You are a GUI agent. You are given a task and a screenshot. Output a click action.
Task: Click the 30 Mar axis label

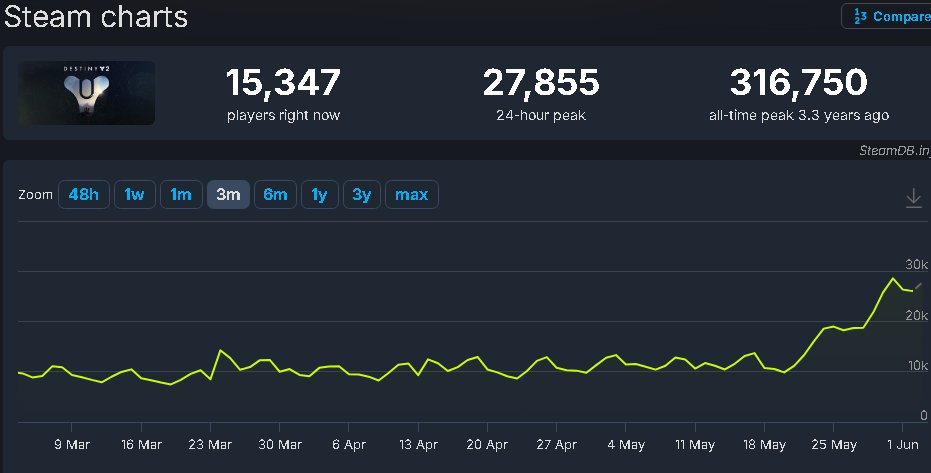280,445
